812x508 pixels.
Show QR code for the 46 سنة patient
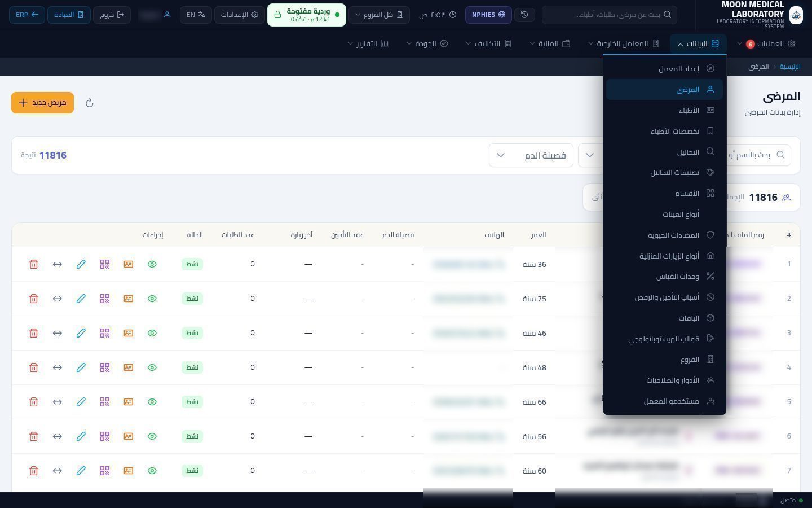coord(105,333)
